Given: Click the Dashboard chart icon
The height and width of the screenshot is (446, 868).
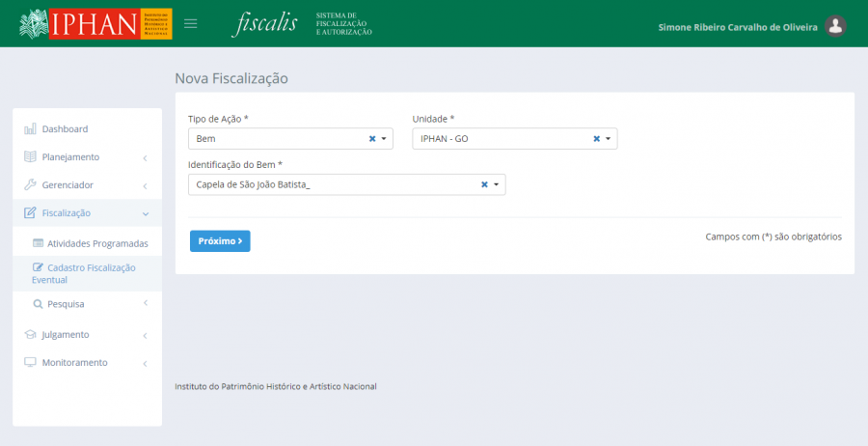Looking at the screenshot, I should pyautogui.click(x=30, y=129).
